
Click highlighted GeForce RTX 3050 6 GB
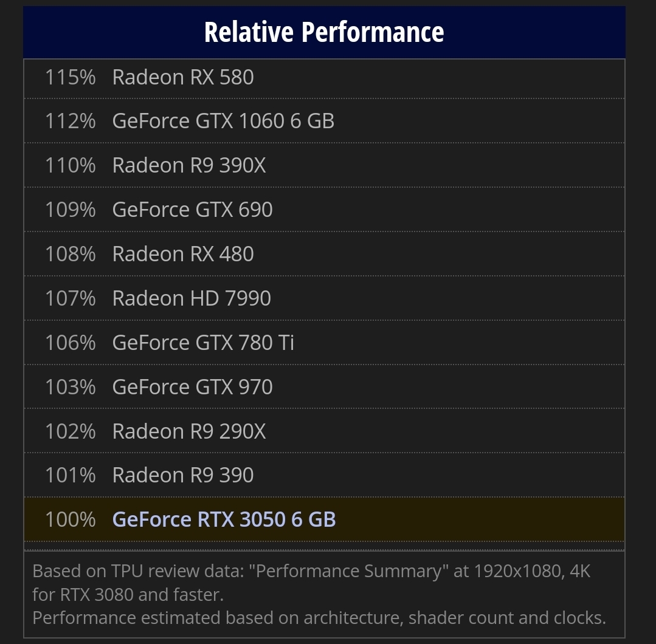pyautogui.click(x=224, y=519)
